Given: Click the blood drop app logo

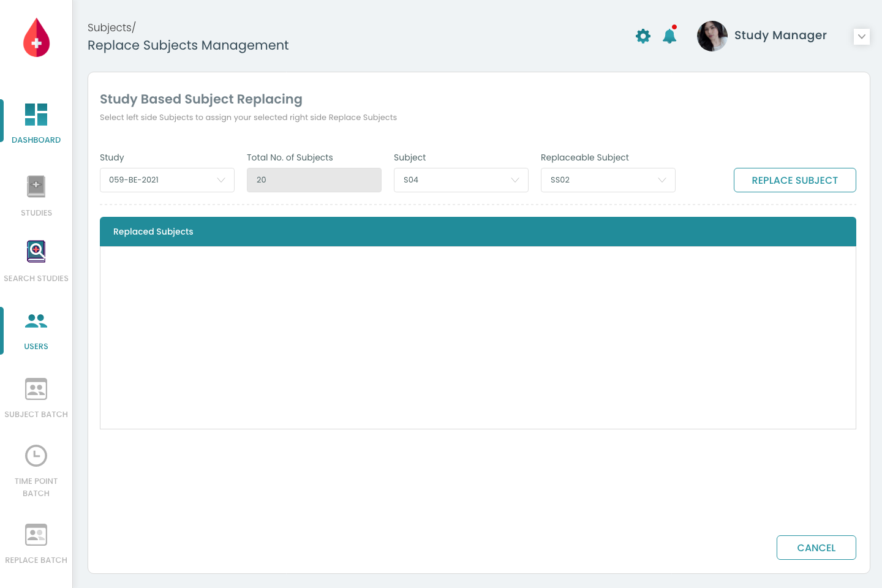Looking at the screenshot, I should (x=36, y=37).
